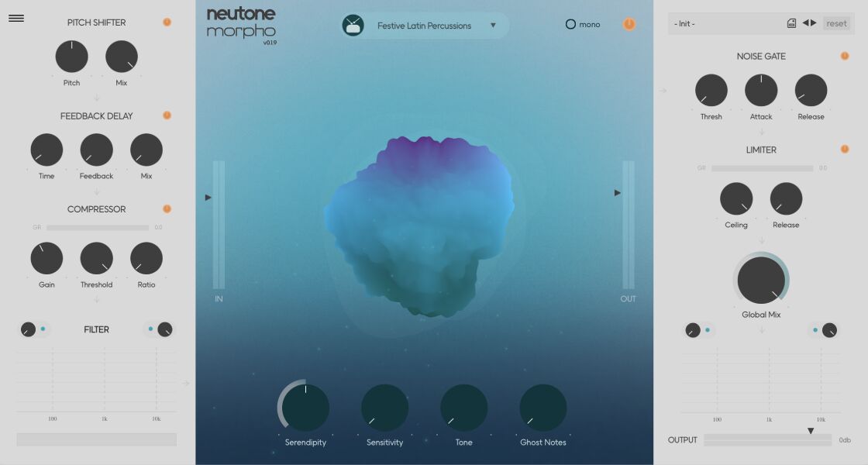The width and height of the screenshot is (868, 465).
Task: Toggle the Pitch Shifter power button
Action: tap(167, 22)
